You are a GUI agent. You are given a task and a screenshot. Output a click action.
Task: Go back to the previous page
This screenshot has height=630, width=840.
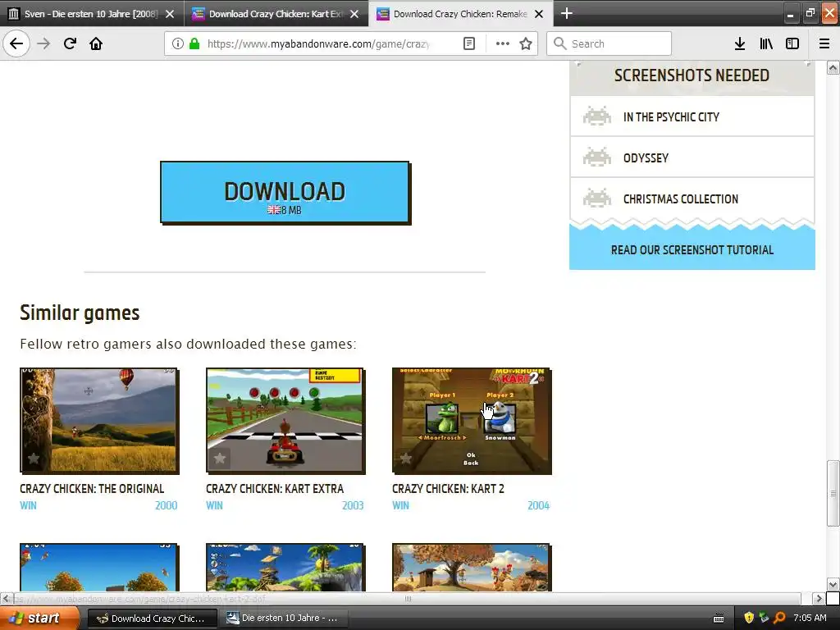(16, 43)
